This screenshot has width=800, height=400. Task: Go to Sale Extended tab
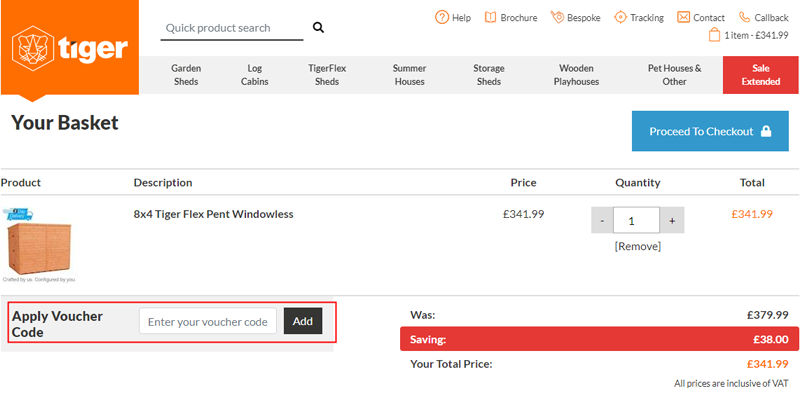tap(760, 75)
